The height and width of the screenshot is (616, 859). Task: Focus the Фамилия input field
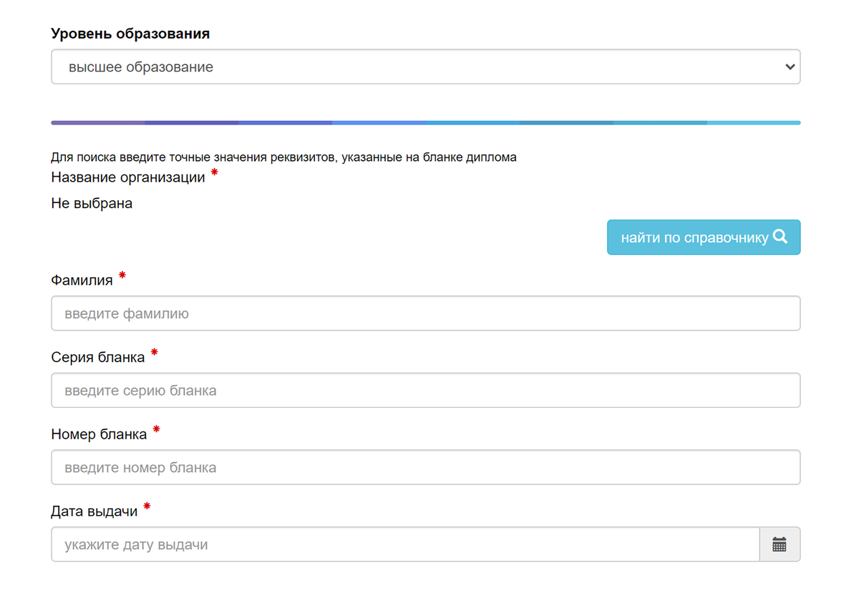[425, 313]
